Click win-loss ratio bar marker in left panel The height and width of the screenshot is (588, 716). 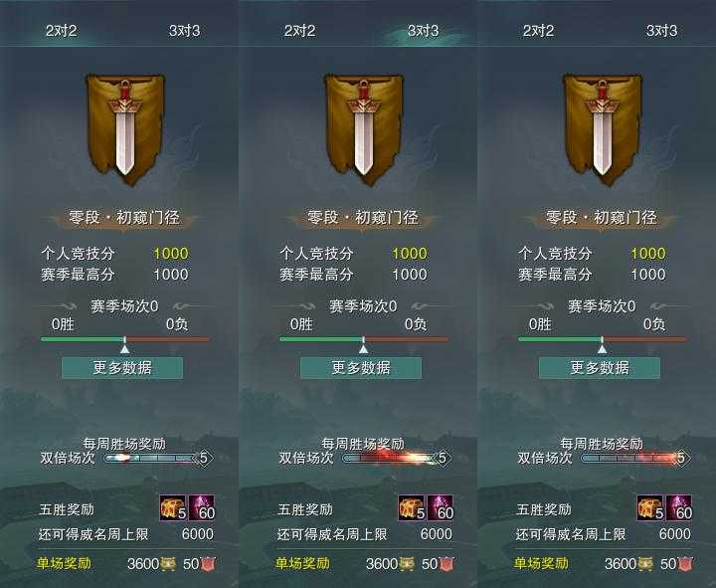[124, 345]
